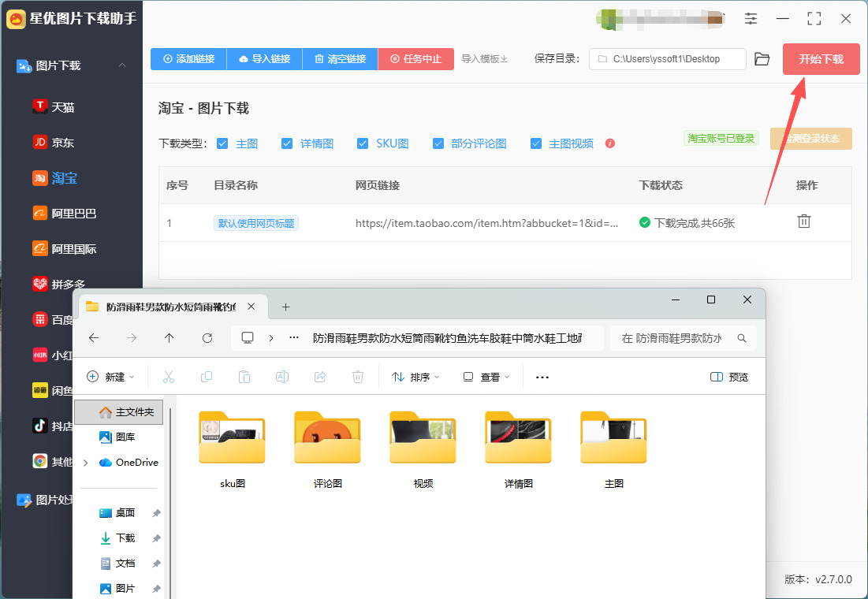Viewport: 868px width, 599px height.
Task: Select 阿里国际 menu item in sidebar
Action: coord(73,249)
